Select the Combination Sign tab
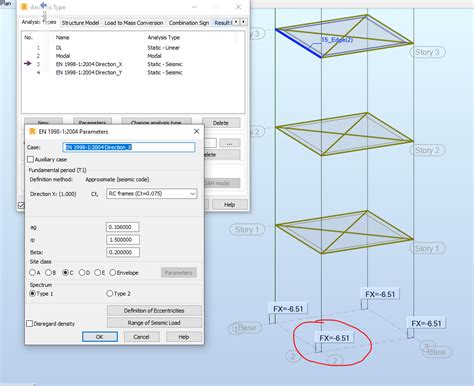Viewport: 474px width, 386px height. (189, 23)
